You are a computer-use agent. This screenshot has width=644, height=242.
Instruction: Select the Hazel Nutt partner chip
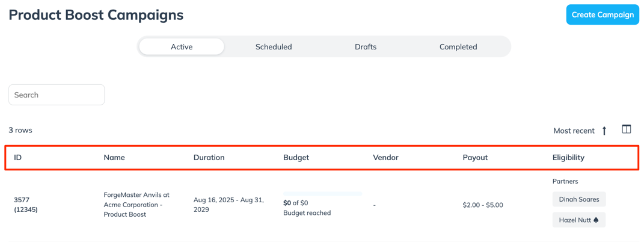575,220
